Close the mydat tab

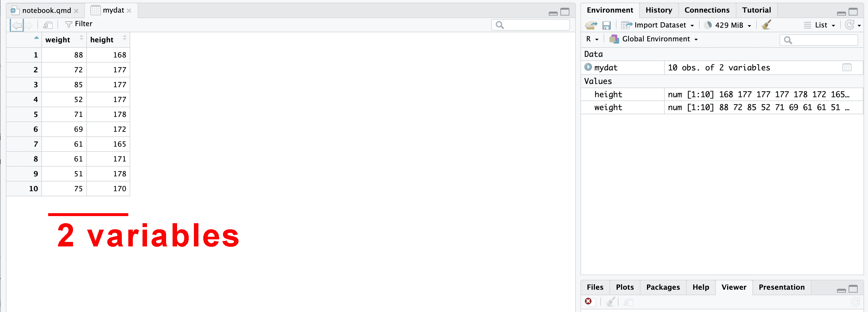pyautogui.click(x=129, y=11)
